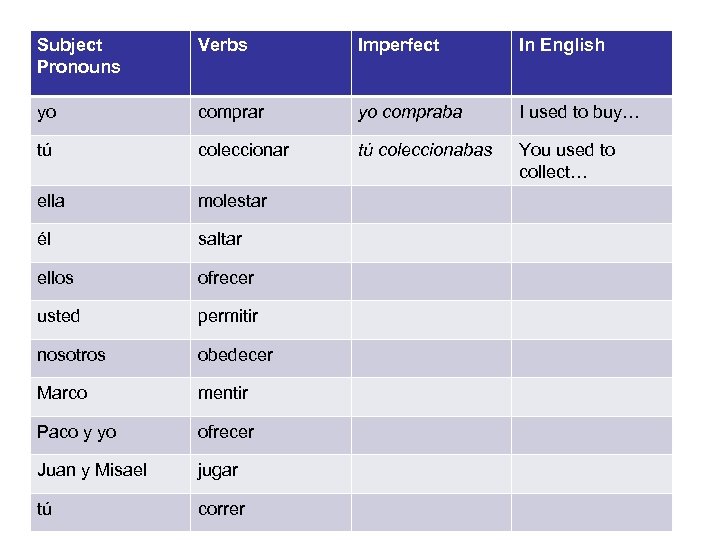Click the 'I used to buy…' cell
The image size is (720, 540).
pos(579,112)
